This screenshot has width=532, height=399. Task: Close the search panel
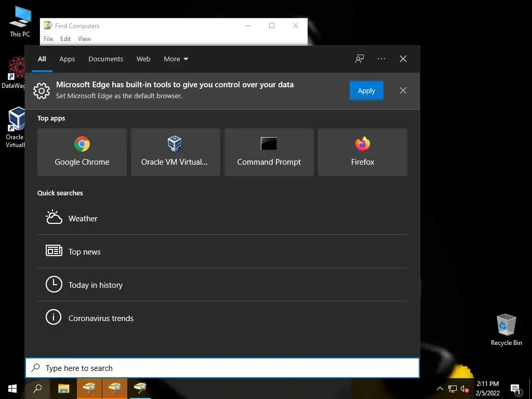coord(403,59)
